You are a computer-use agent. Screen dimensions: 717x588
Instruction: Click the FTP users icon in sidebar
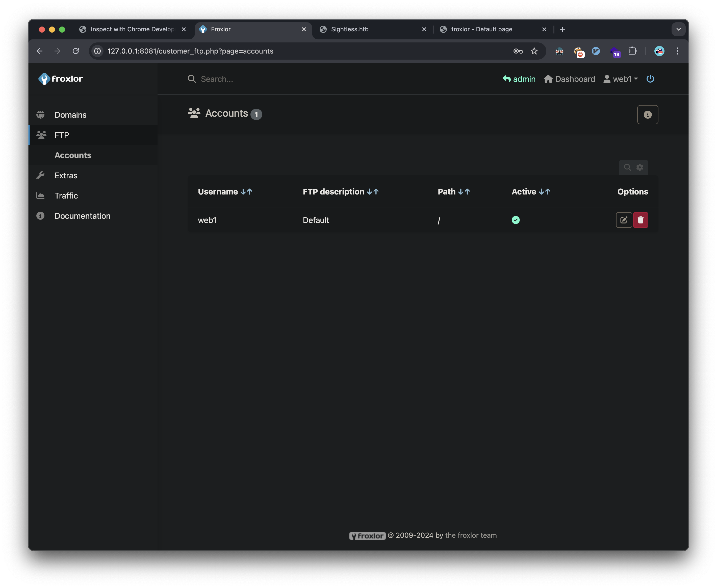41,135
